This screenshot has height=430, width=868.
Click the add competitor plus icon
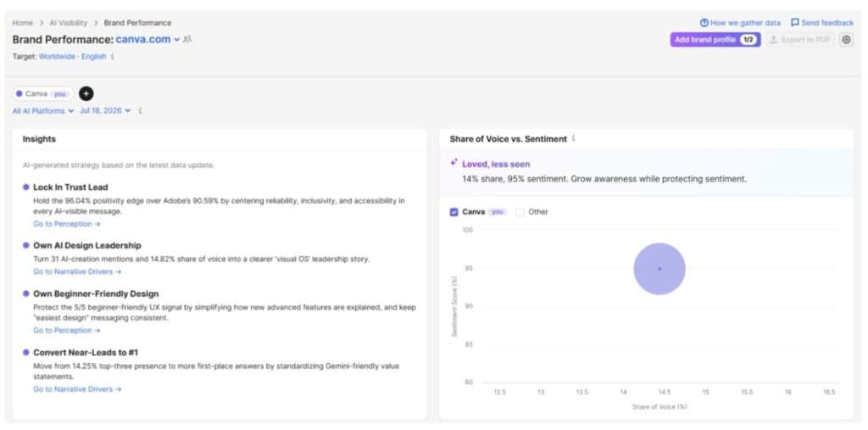click(x=86, y=93)
